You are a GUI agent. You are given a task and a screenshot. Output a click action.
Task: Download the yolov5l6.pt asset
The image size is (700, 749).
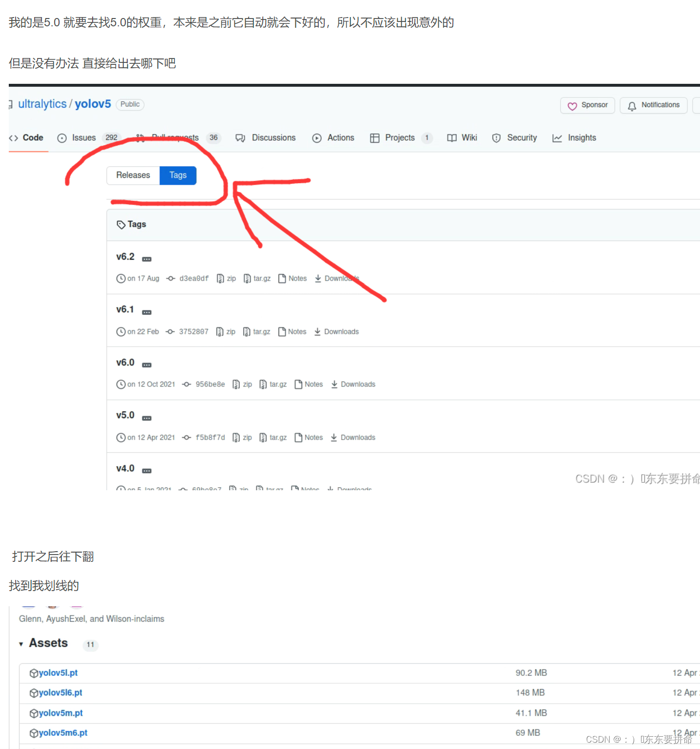tap(60, 693)
